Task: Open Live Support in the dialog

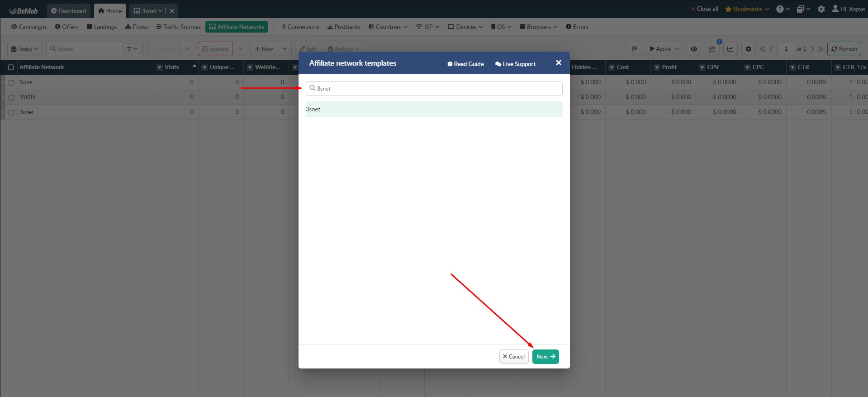Action: (515, 64)
